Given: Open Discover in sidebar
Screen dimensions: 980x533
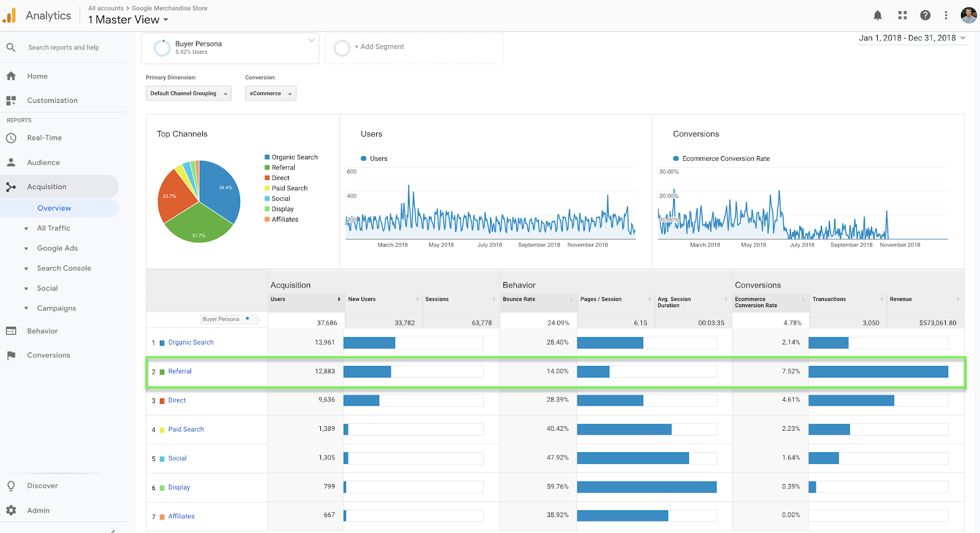Looking at the screenshot, I should coord(42,486).
